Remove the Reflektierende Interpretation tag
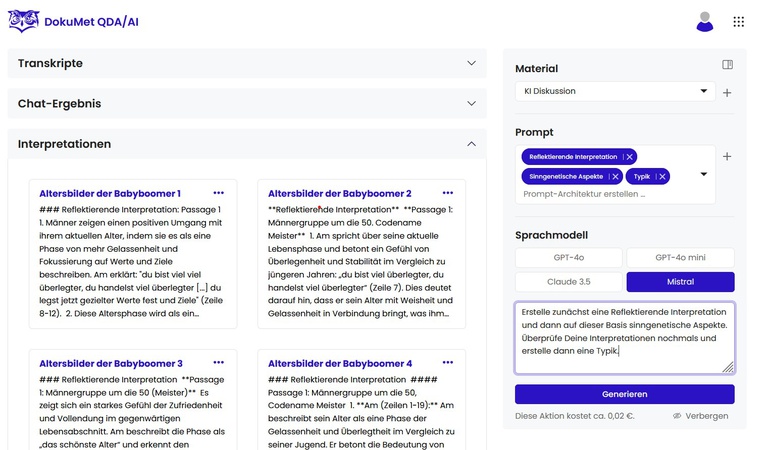Image resolution: width=768 pixels, height=450 pixels. pos(630,157)
